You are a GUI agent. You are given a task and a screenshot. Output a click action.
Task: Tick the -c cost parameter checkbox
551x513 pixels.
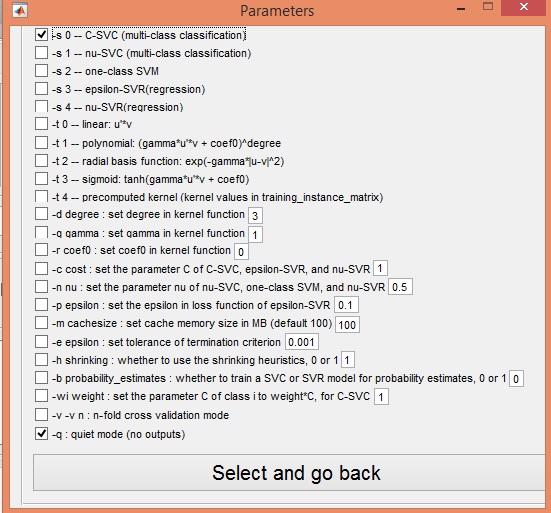coord(41,269)
